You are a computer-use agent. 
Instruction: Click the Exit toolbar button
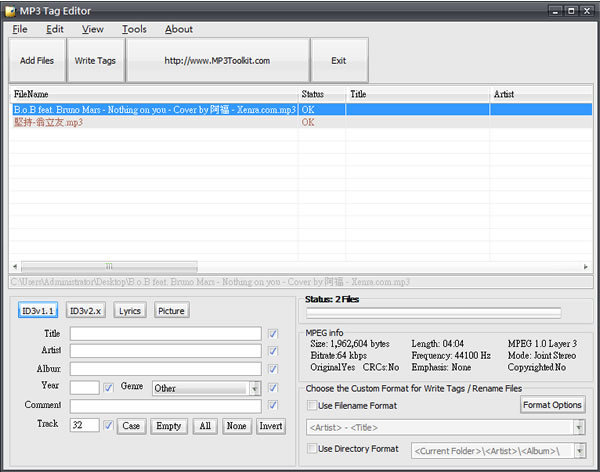[x=339, y=60]
